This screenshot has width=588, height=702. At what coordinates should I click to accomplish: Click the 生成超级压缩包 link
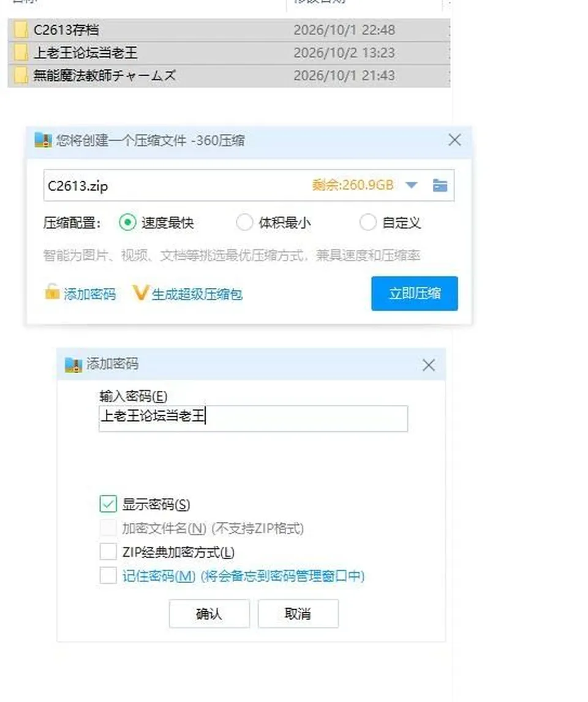click(x=197, y=294)
